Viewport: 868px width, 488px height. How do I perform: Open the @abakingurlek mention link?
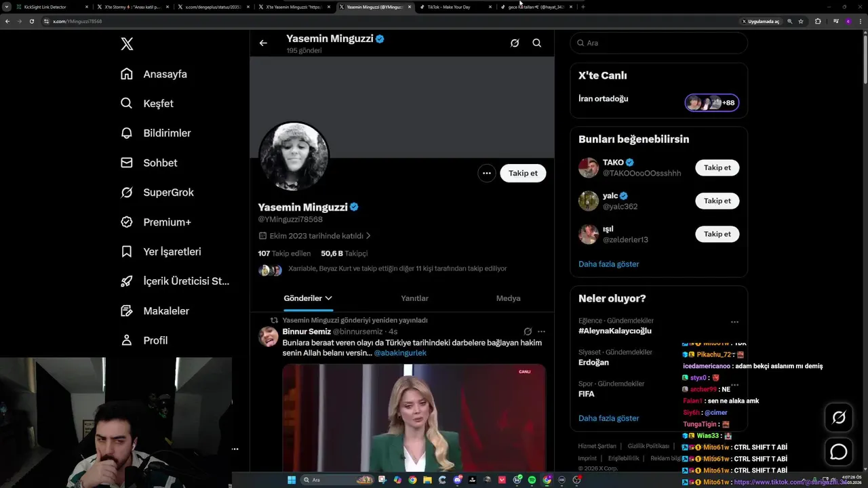400,352
